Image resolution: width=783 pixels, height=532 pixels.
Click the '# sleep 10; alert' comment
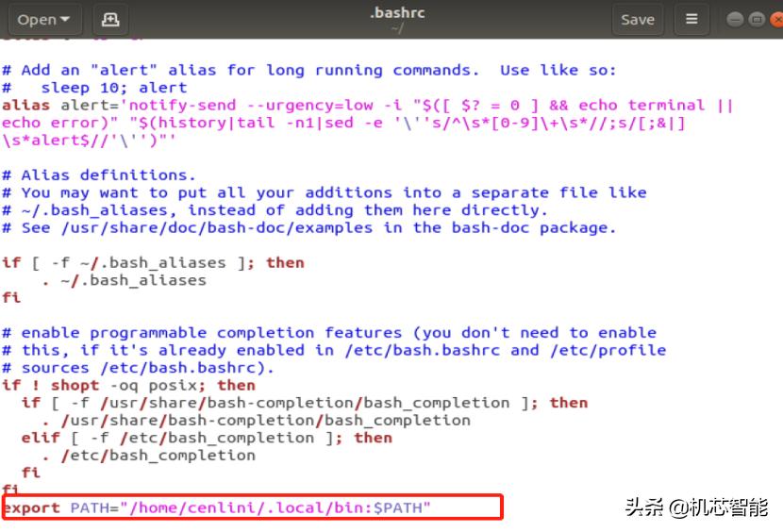94,88
